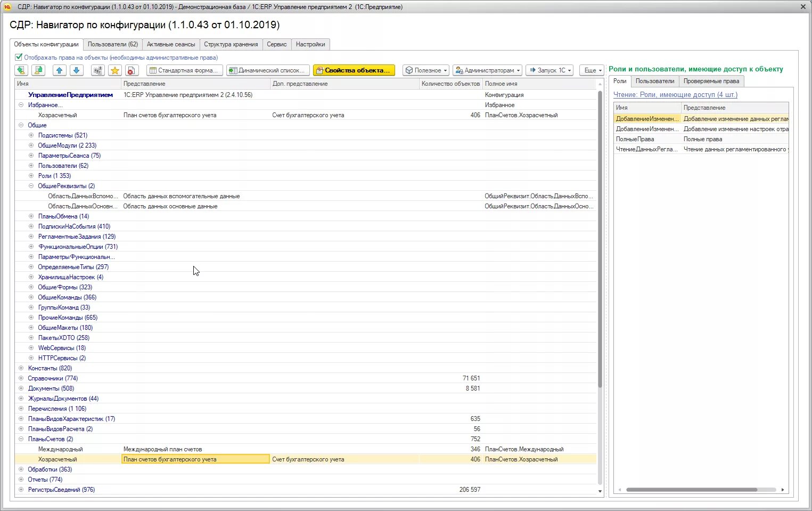Open the 'Запуск 1С' dropdown

tap(549, 70)
